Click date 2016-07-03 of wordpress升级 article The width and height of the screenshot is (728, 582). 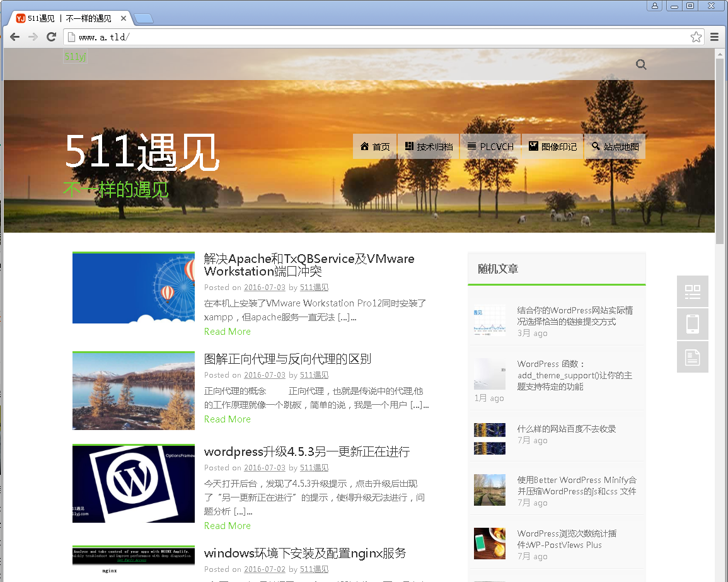click(x=265, y=468)
